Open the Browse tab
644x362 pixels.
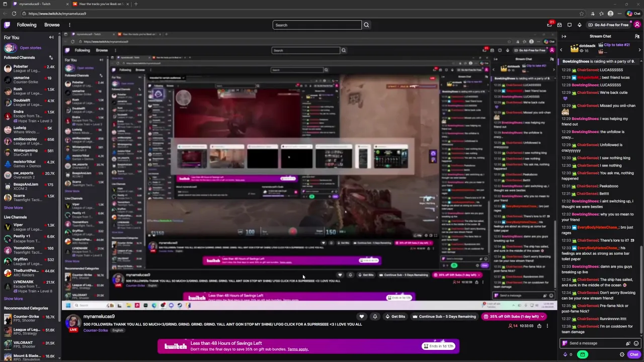(52, 25)
